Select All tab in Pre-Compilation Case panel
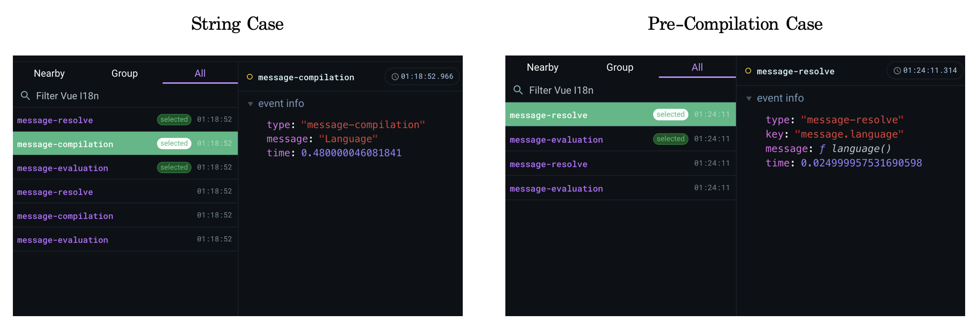Viewport: 980px width, 331px height. pos(697,67)
